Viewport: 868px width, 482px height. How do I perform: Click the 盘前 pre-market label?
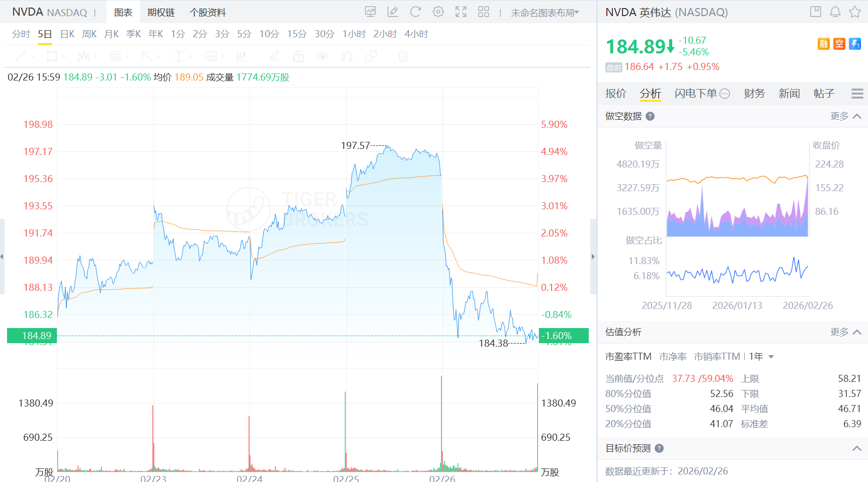[x=614, y=67]
